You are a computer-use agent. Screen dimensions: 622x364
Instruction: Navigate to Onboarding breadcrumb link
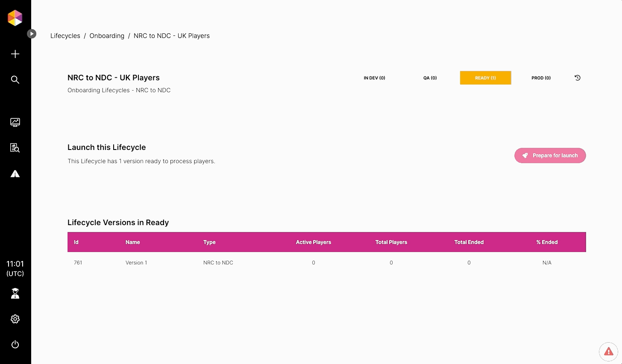tap(107, 36)
